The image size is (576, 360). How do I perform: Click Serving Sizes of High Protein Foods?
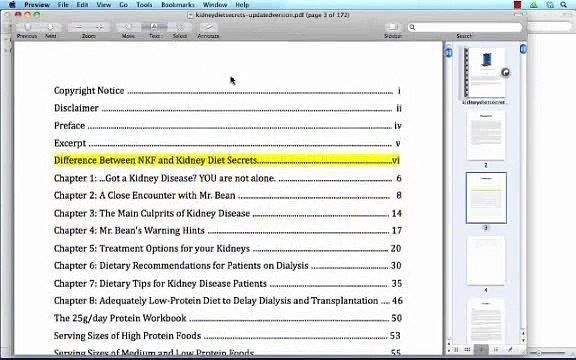[x=227, y=336]
